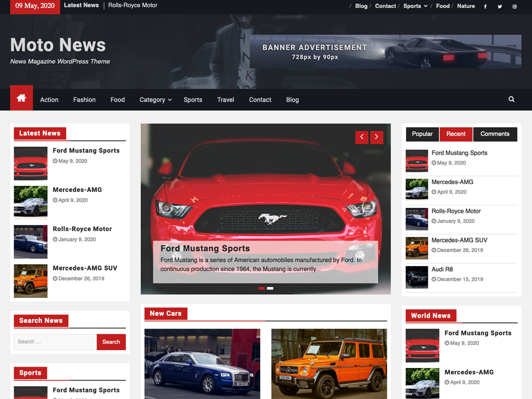Open Blog in the main navigation bar
Image resolution: width=532 pixels, height=399 pixels.
pos(293,100)
